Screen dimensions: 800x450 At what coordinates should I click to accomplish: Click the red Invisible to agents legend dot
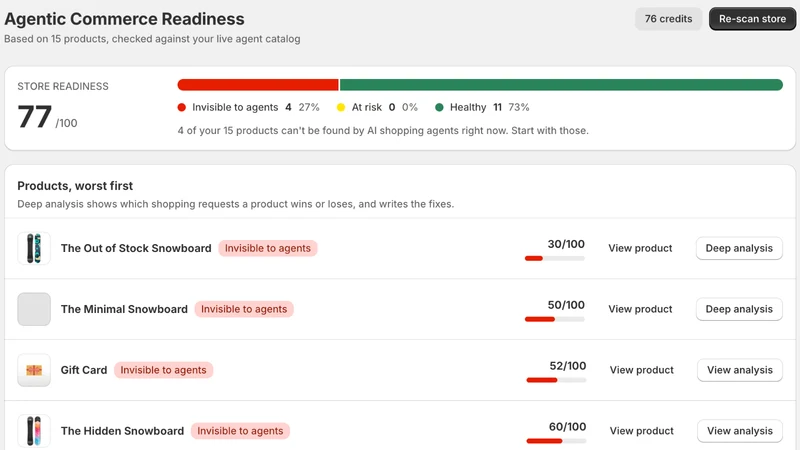pos(182,107)
